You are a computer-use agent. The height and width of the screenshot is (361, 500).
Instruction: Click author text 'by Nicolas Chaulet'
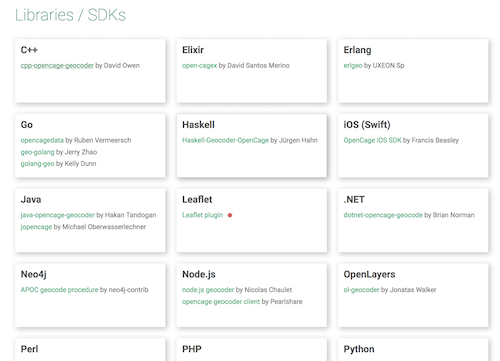point(264,290)
